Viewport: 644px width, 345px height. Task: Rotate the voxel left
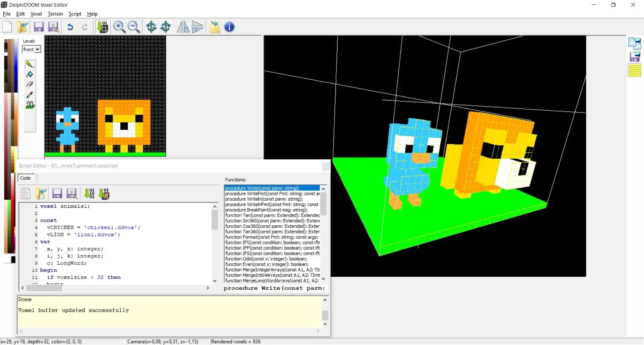point(151,27)
